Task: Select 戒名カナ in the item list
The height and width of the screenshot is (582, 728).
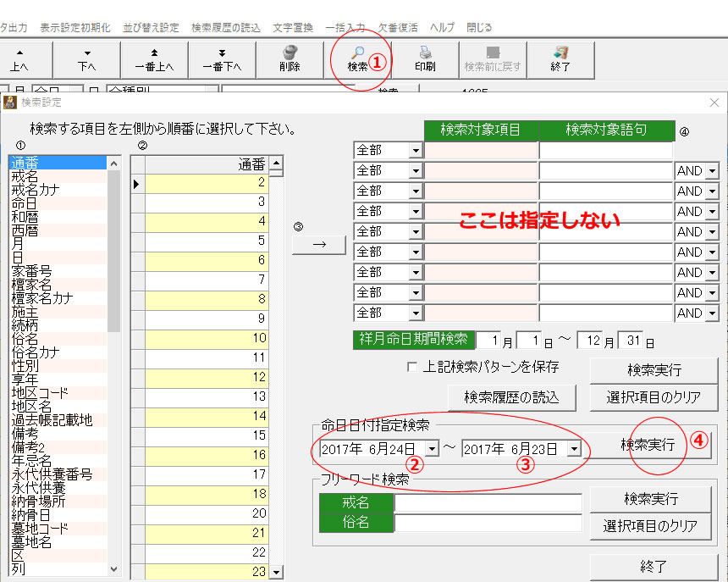Action: [x=57, y=190]
